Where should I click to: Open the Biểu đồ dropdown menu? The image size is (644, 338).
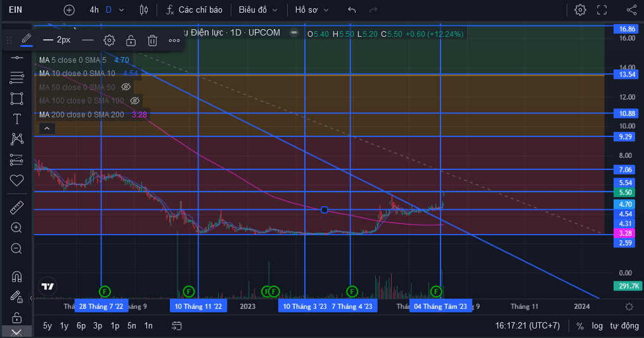pos(258,10)
